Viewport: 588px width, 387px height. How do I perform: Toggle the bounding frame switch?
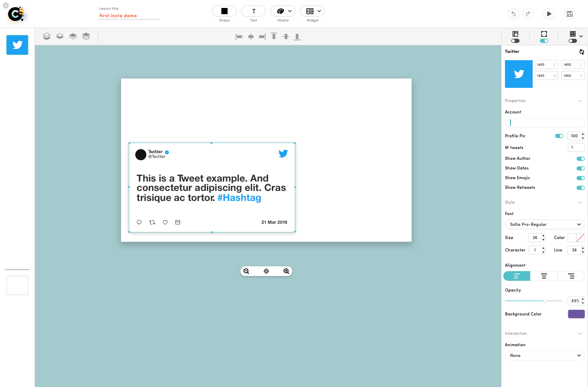click(x=544, y=41)
